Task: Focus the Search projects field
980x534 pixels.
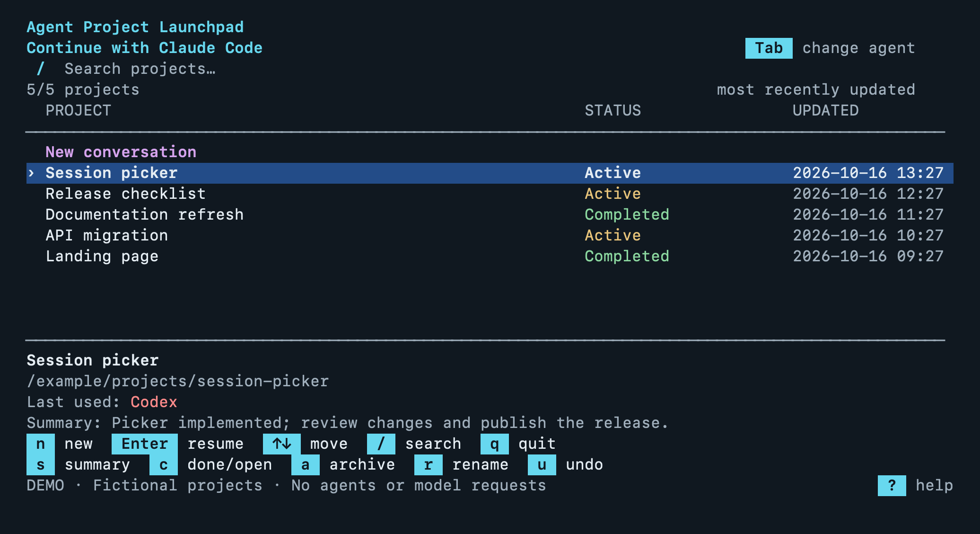Action: click(140, 69)
